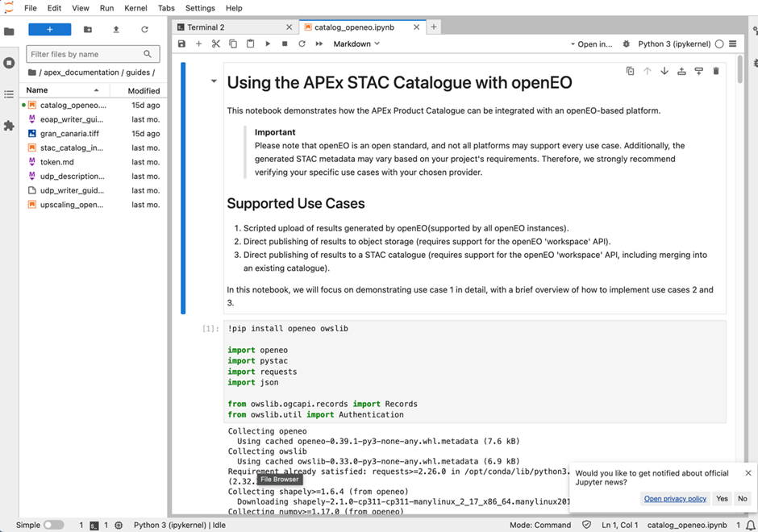The image size is (758, 532).
Task: Open the File menu
Action: coord(31,8)
